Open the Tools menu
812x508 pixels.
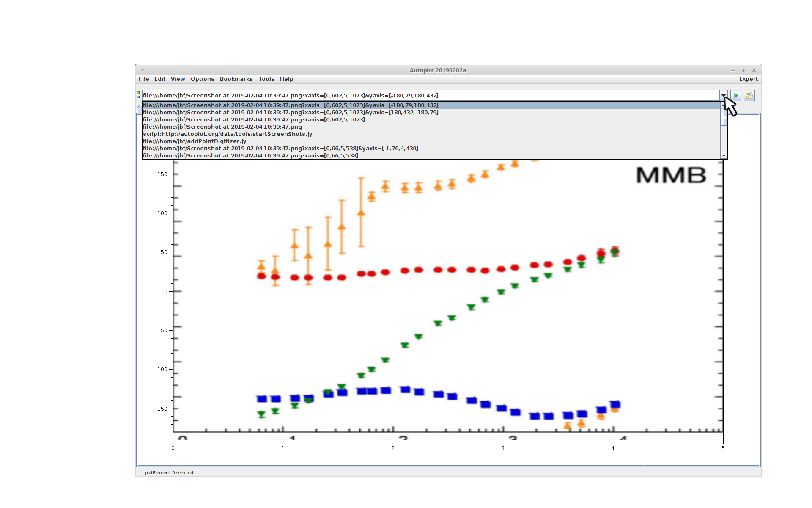click(x=266, y=79)
